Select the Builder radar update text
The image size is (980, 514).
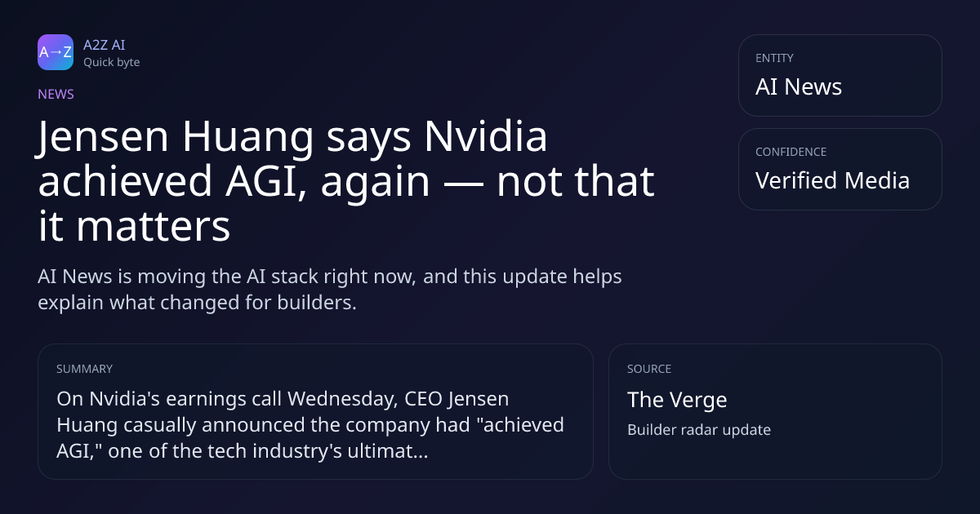tap(699, 429)
